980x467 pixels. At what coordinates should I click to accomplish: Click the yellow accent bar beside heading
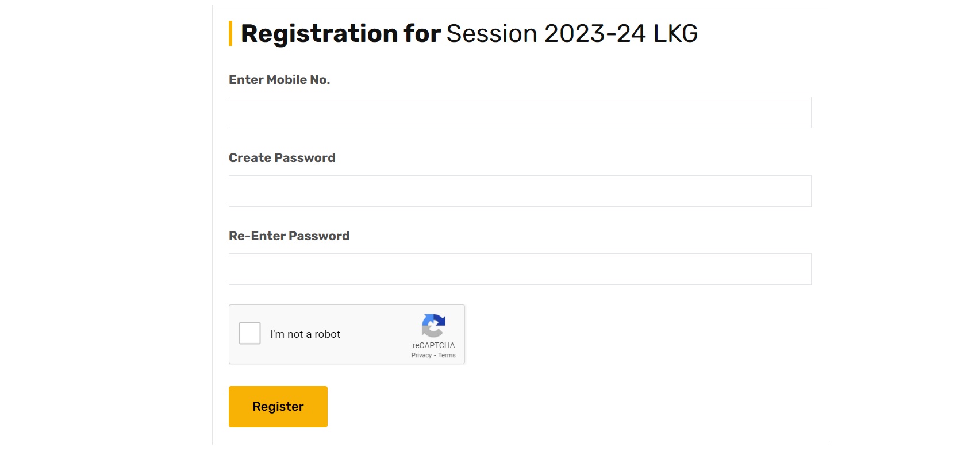(x=230, y=33)
